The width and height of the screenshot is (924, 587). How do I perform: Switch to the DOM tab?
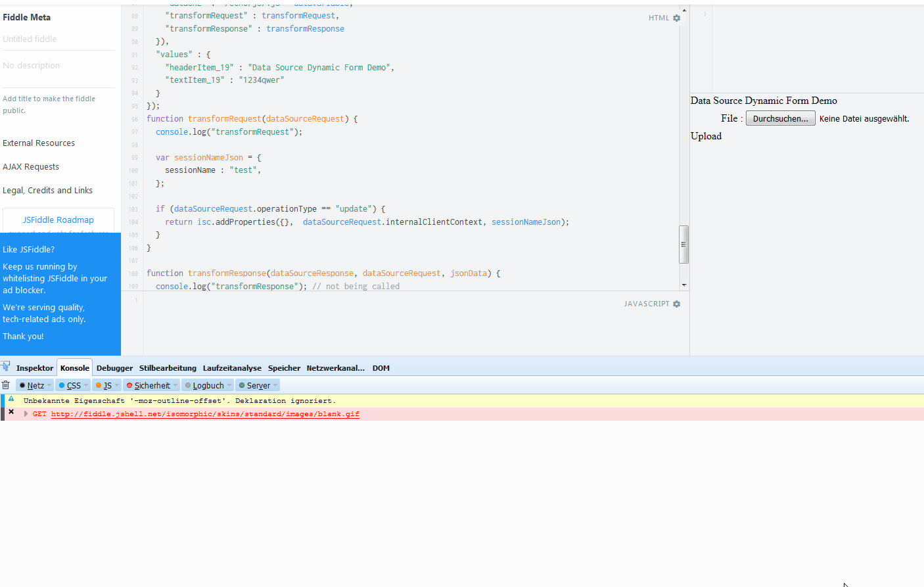click(x=381, y=368)
